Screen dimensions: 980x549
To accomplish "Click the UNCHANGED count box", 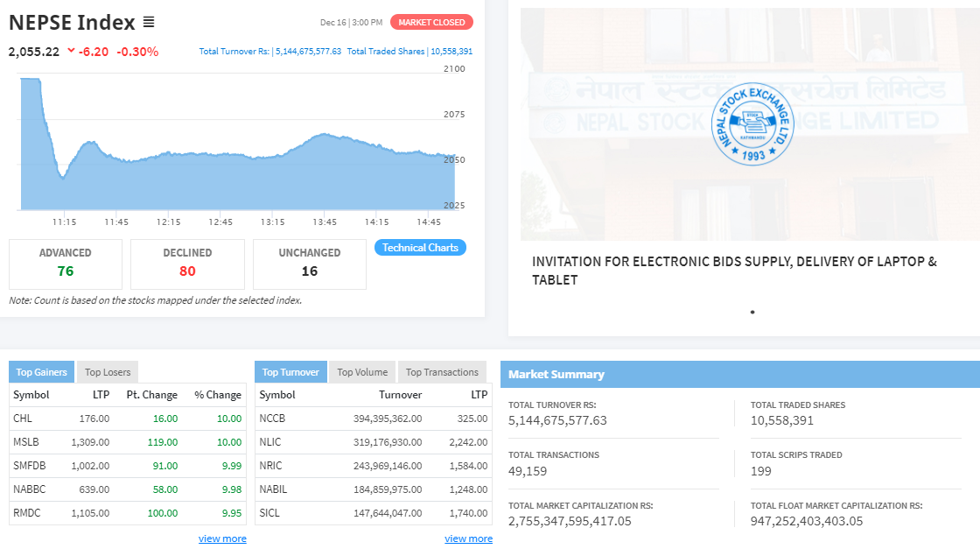I will pyautogui.click(x=310, y=264).
